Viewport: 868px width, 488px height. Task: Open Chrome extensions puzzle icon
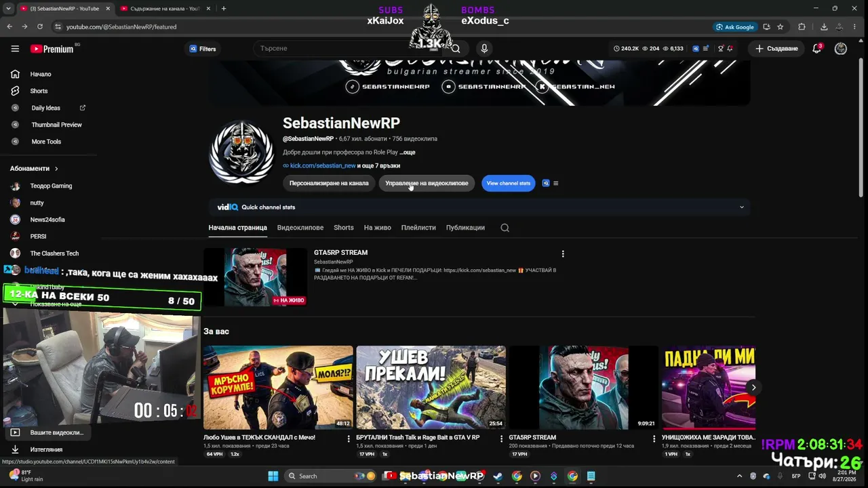click(802, 27)
